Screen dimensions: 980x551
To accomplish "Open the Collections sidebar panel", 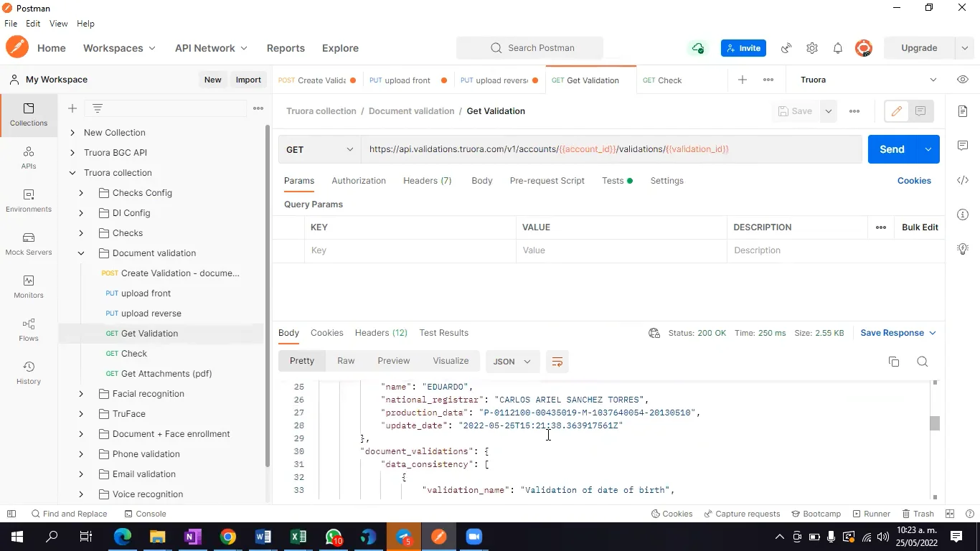I will point(29,115).
